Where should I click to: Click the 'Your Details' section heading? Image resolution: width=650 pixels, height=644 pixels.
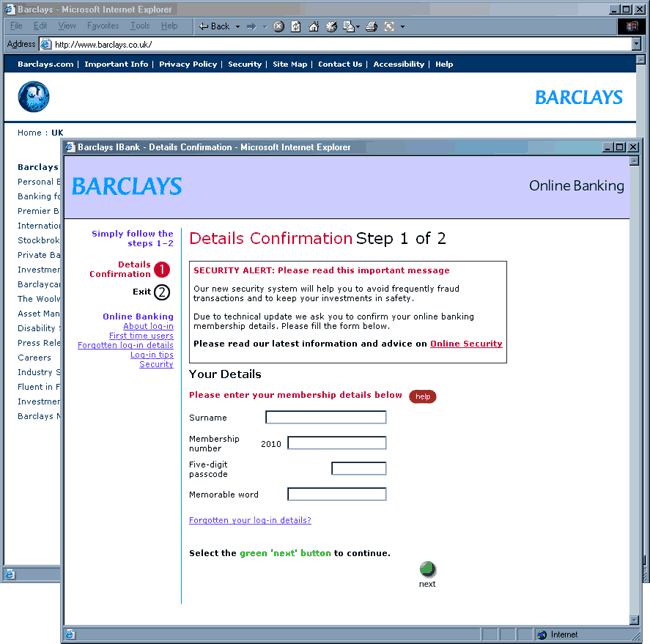225,374
